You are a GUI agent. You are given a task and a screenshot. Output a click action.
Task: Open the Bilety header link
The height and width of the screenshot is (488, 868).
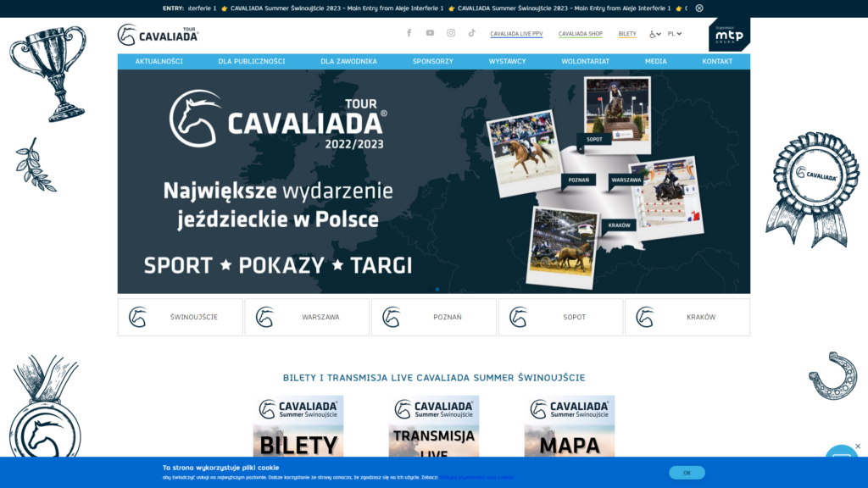coord(627,34)
